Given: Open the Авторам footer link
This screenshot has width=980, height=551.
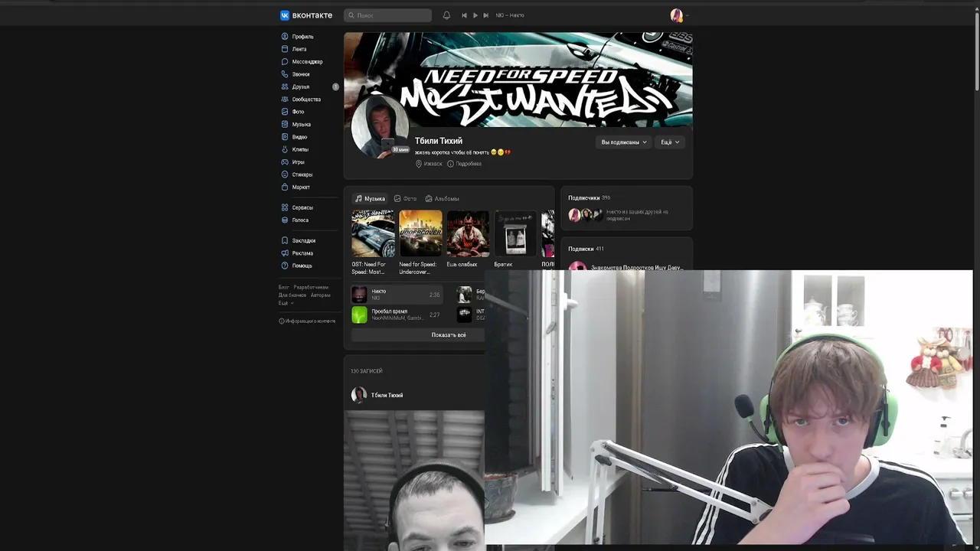Looking at the screenshot, I should [321, 295].
